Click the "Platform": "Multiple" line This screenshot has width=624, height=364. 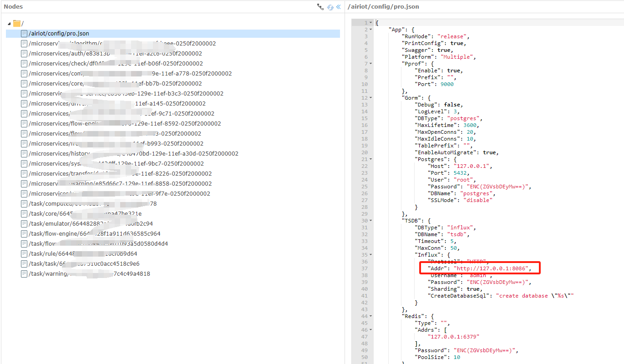coord(439,57)
